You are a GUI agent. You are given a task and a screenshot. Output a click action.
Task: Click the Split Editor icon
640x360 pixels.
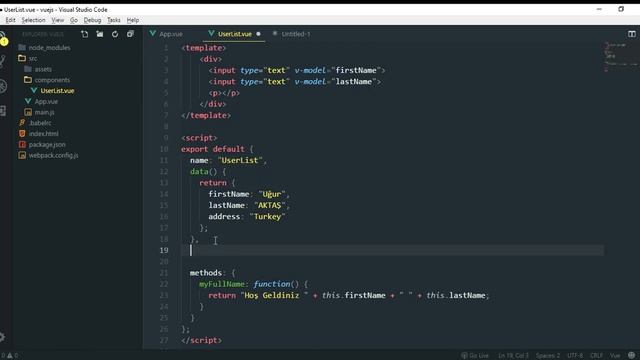[632, 34]
